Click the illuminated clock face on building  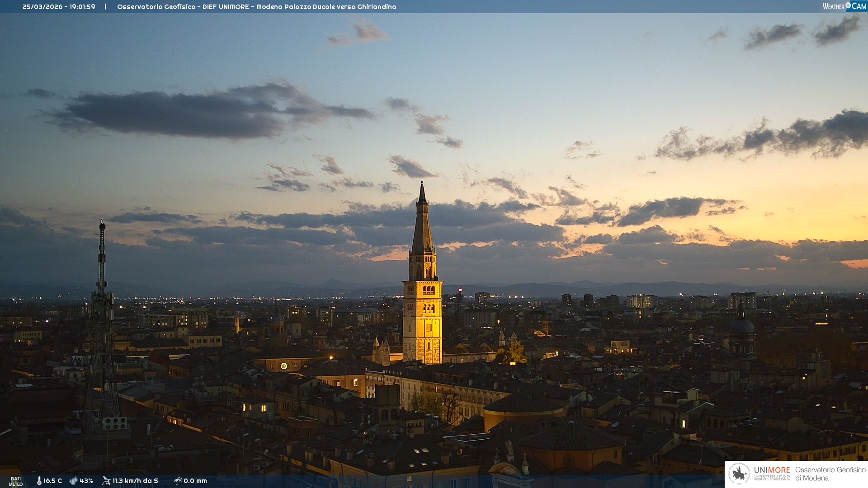283,366
